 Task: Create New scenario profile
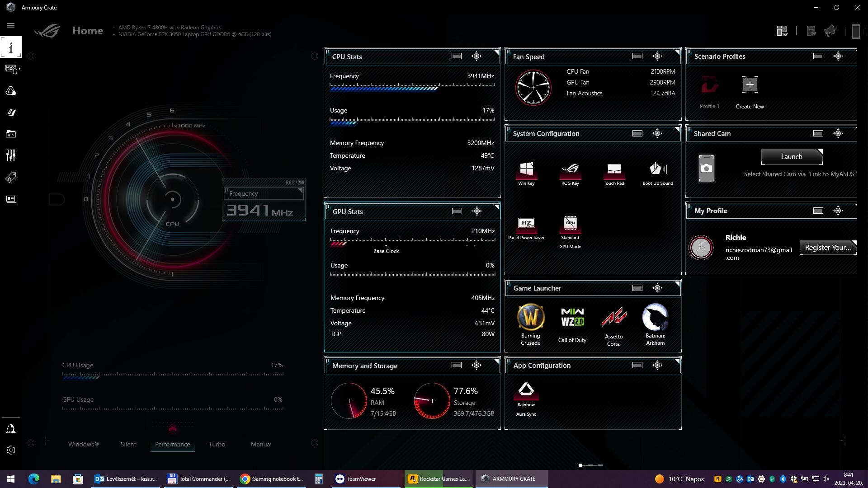(x=750, y=92)
